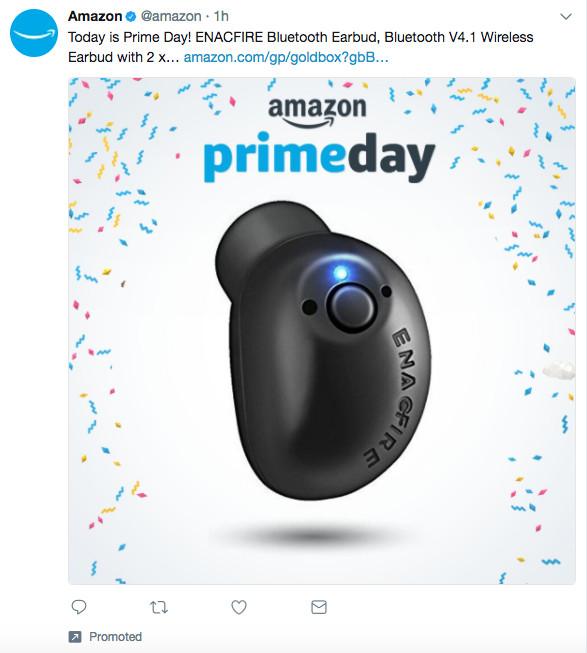Click the glowing blue LED on the earbud
The image size is (587, 653).
341,273
